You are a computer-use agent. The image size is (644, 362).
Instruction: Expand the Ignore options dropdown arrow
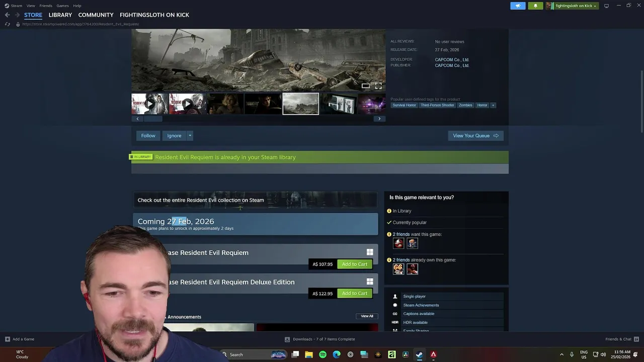190,136
